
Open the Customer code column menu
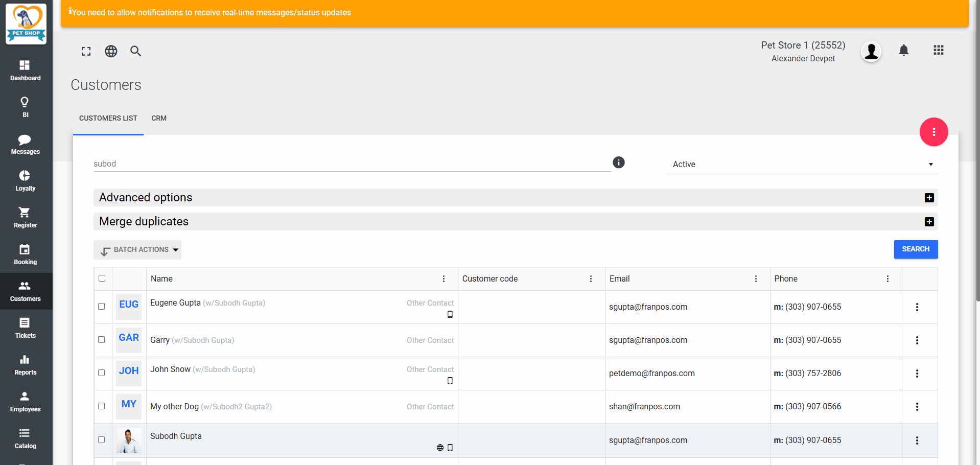591,279
